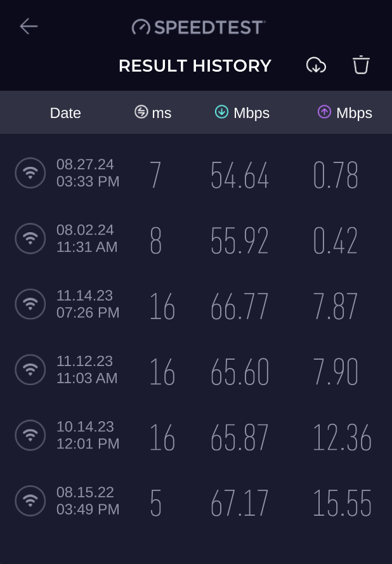The image size is (392, 564).
Task: Tap the cloud export results icon
Action: [316, 65]
